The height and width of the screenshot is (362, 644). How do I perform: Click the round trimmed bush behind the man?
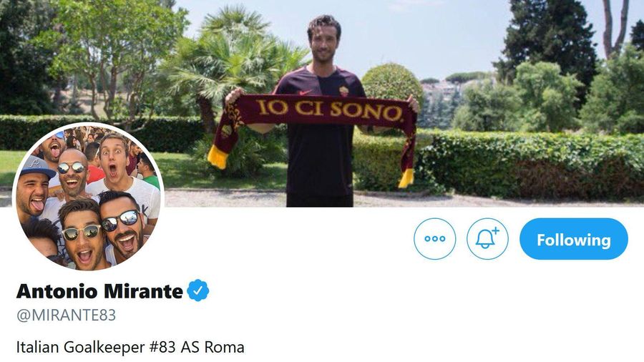[392, 83]
